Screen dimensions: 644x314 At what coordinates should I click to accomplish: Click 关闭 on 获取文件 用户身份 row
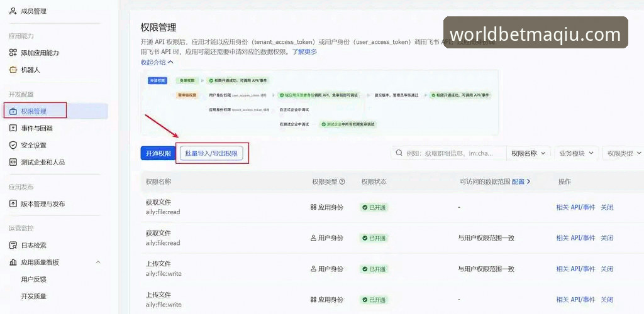pos(607,238)
